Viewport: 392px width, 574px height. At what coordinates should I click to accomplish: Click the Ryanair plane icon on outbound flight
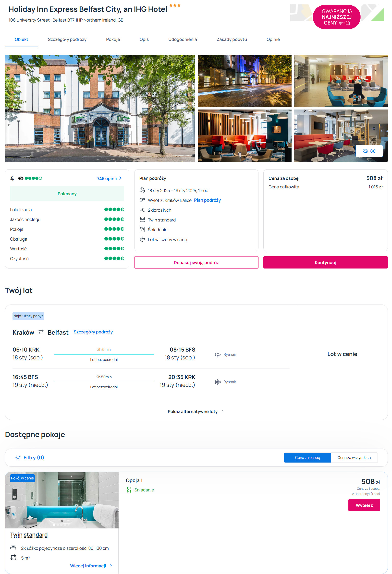218,354
